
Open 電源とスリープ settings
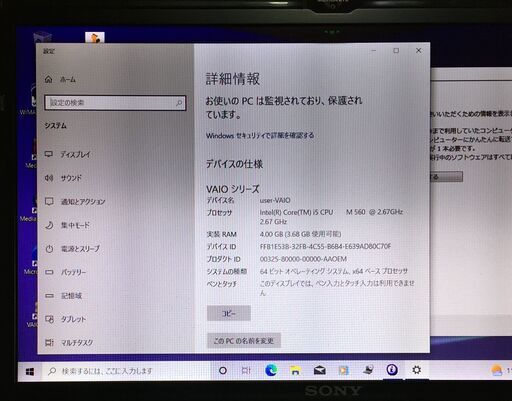pyautogui.click(x=80, y=249)
